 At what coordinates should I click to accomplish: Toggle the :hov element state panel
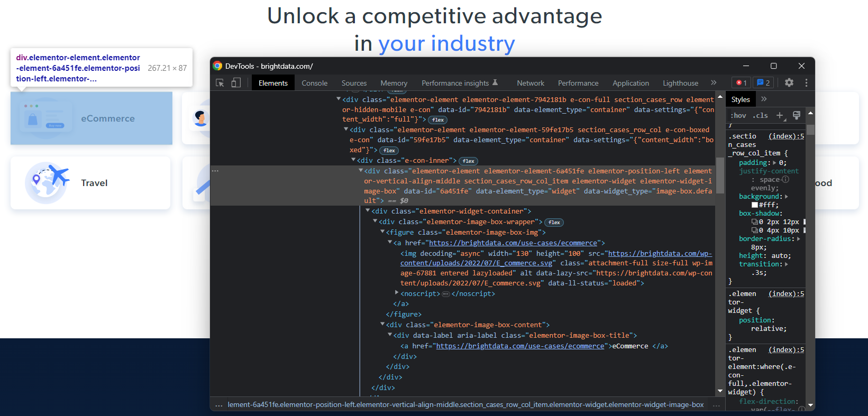(738, 116)
